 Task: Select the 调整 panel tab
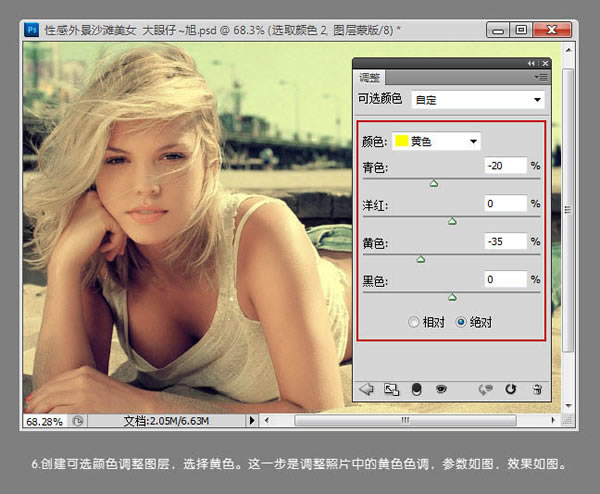point(370,77)
